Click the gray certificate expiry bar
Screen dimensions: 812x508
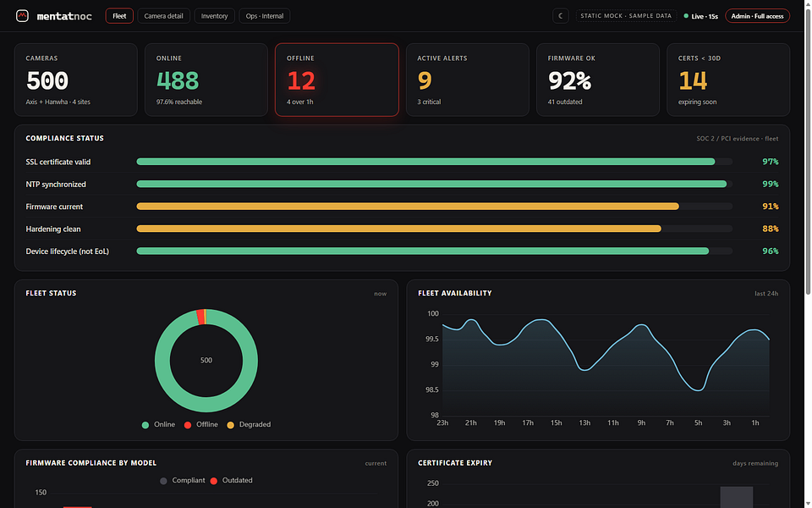(737, 497)
